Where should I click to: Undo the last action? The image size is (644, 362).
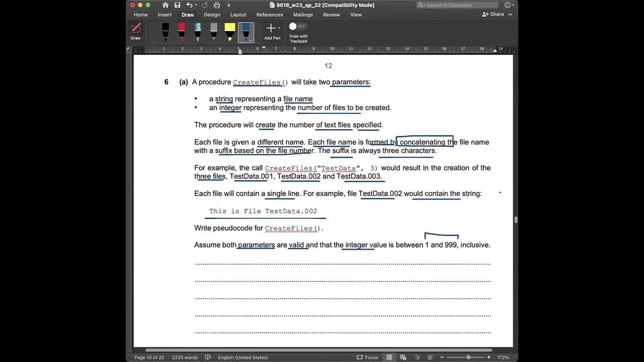pos(189,5)
